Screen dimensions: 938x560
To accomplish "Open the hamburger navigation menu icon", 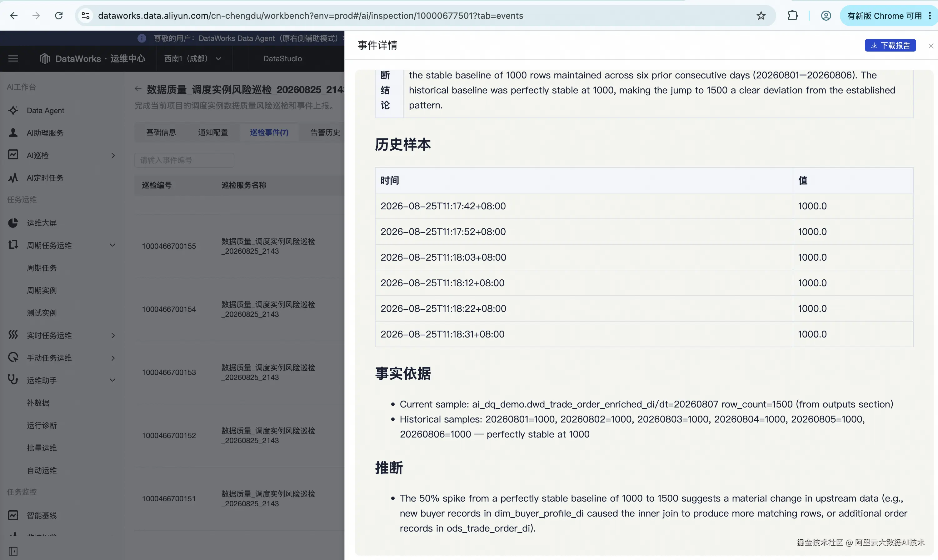I will click(x=13, y=58).
